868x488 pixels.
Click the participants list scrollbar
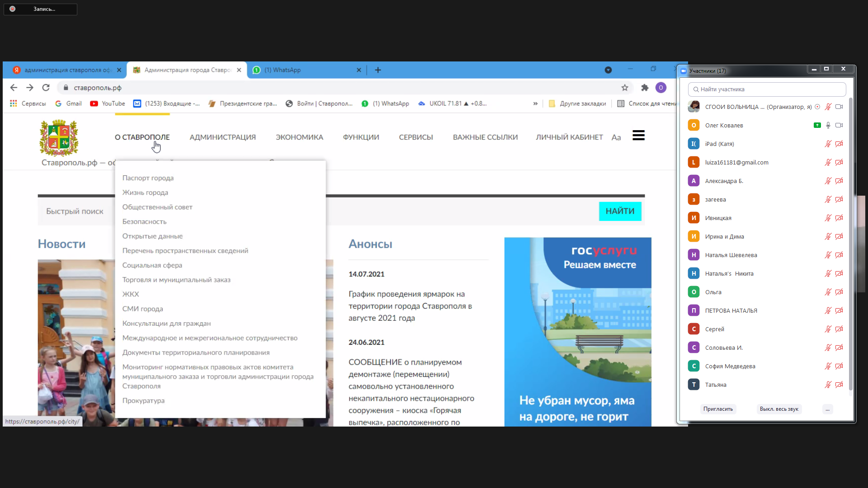(850, 244)
